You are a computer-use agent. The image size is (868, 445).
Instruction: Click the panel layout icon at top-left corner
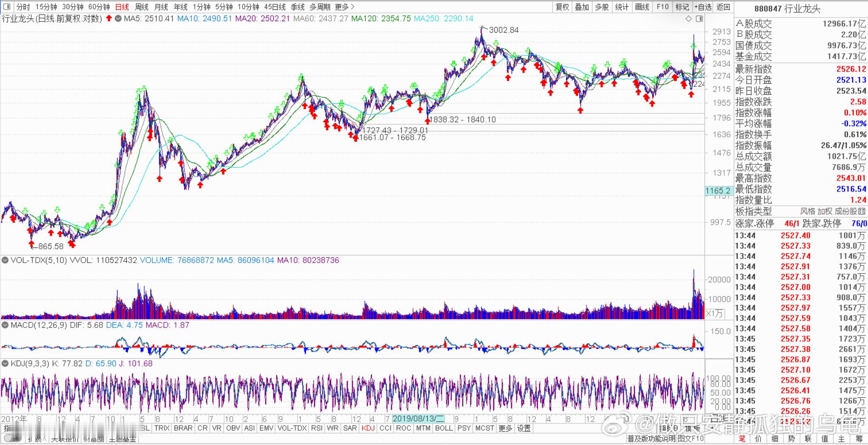click(7, 7)
